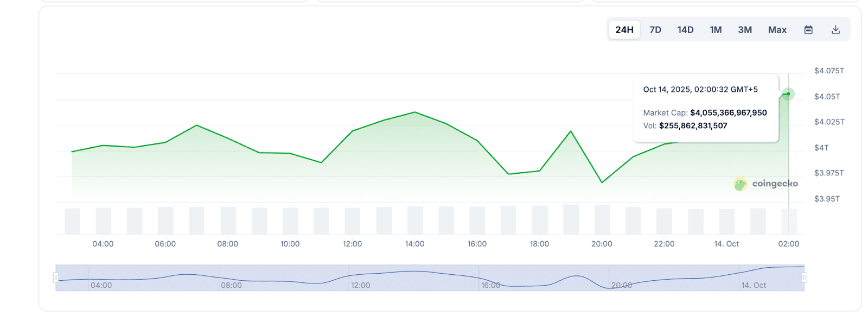Click the volume bar above 12:00

pyautogui.click(x=352, y=221)
